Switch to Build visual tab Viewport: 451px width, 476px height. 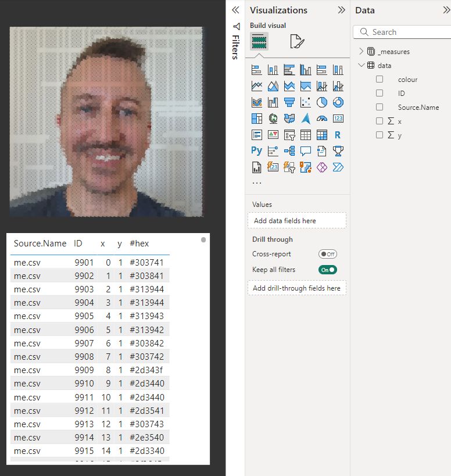[x=259, y=41]
